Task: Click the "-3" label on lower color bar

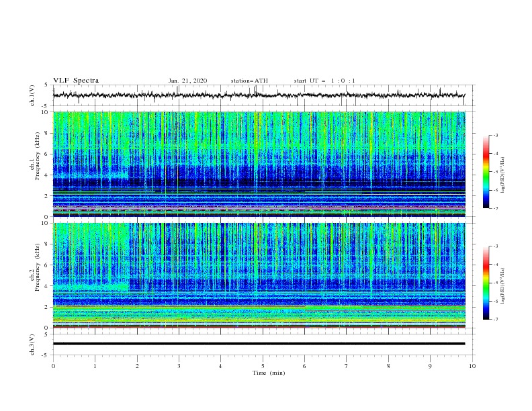Action: pyautogui.click(x=495, y=246)
